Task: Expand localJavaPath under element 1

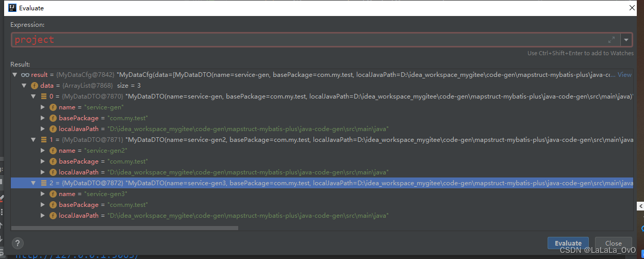Action: [x=43, y=172]
